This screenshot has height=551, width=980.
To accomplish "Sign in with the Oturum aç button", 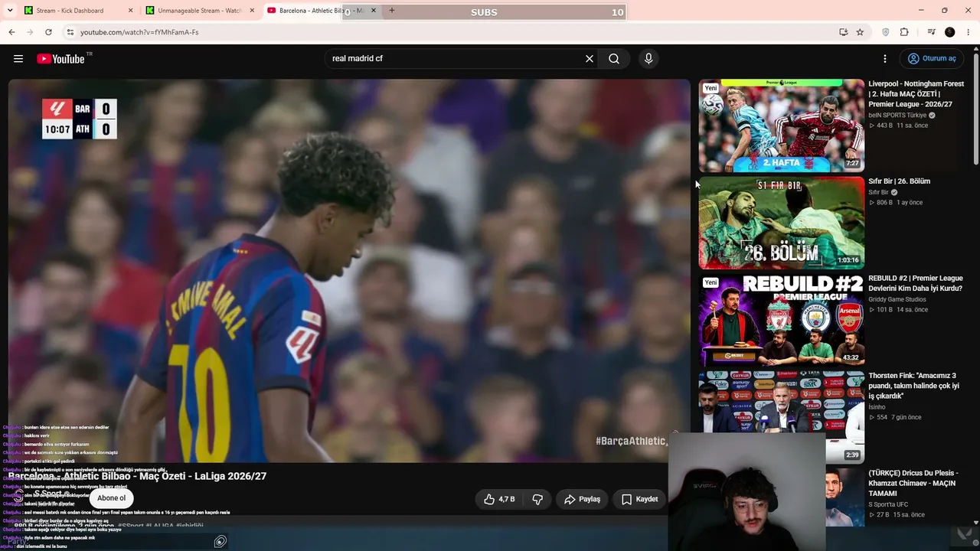I will coord(932,59).
